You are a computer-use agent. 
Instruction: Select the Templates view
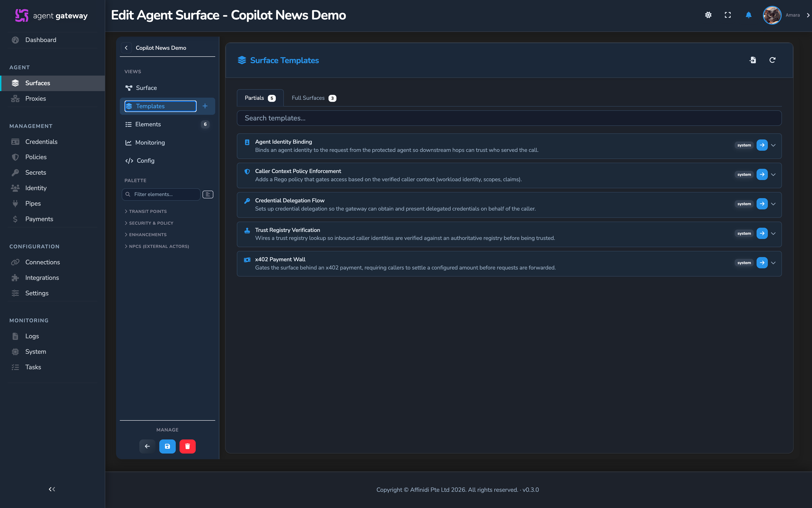click(160, 106)
